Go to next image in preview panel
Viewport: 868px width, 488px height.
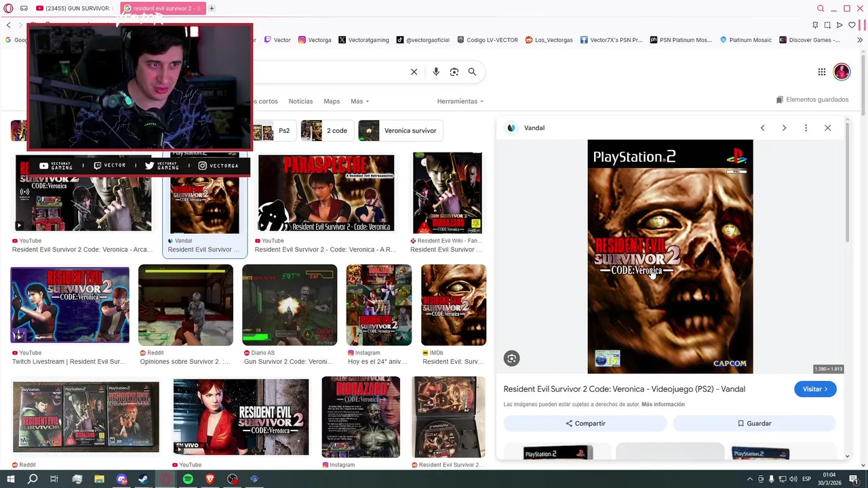tap(784, 128)
